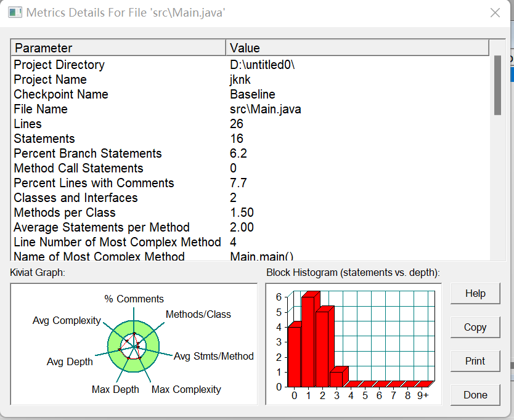The width and height of the screenshot is (514, 420).
Task: Click the Lines value 26
Action: pos(236,124)
